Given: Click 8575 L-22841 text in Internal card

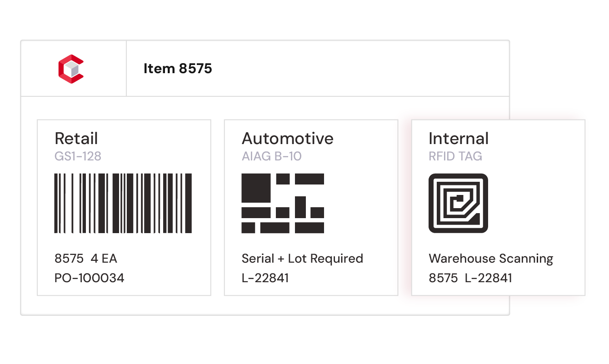Looking at the screenshot, I should (470, 278).
